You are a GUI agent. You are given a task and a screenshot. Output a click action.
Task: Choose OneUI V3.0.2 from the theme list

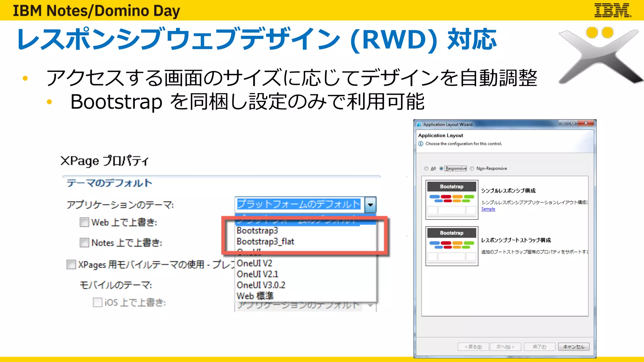click(x=261, y=285)
